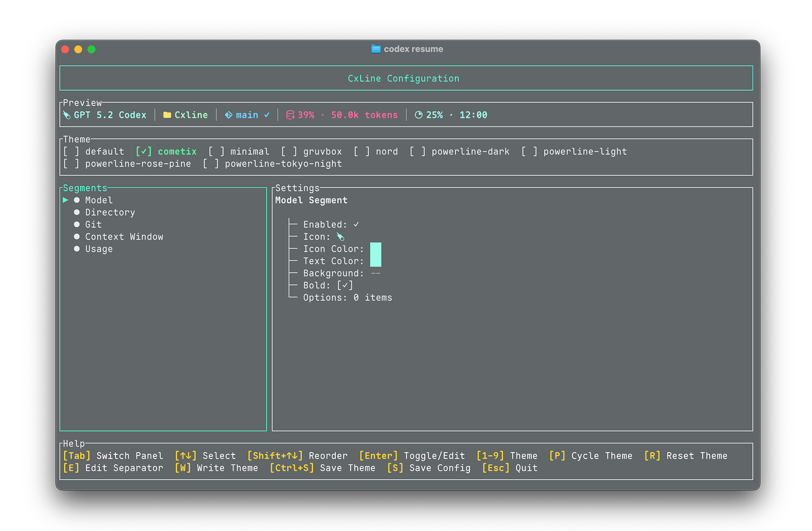Click the bullet dot next to Context Window
Viewport: 812px width, 531px height.
click(76, 237)
